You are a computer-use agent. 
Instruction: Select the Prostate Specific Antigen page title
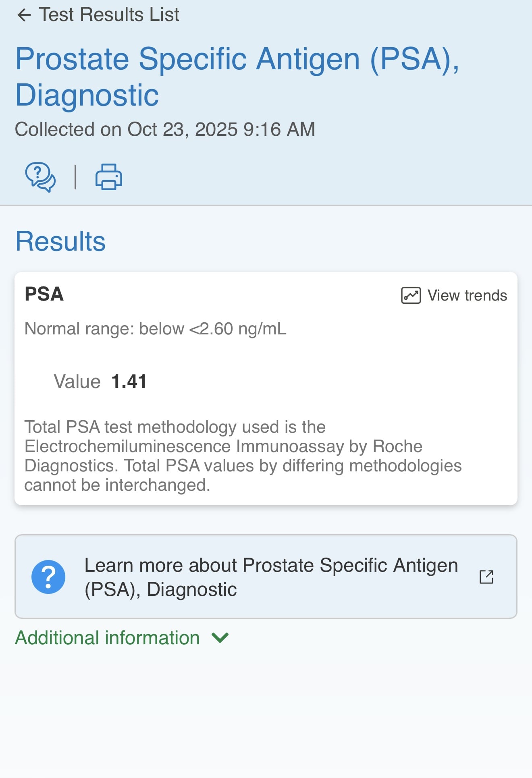click(x=237, y=77)
